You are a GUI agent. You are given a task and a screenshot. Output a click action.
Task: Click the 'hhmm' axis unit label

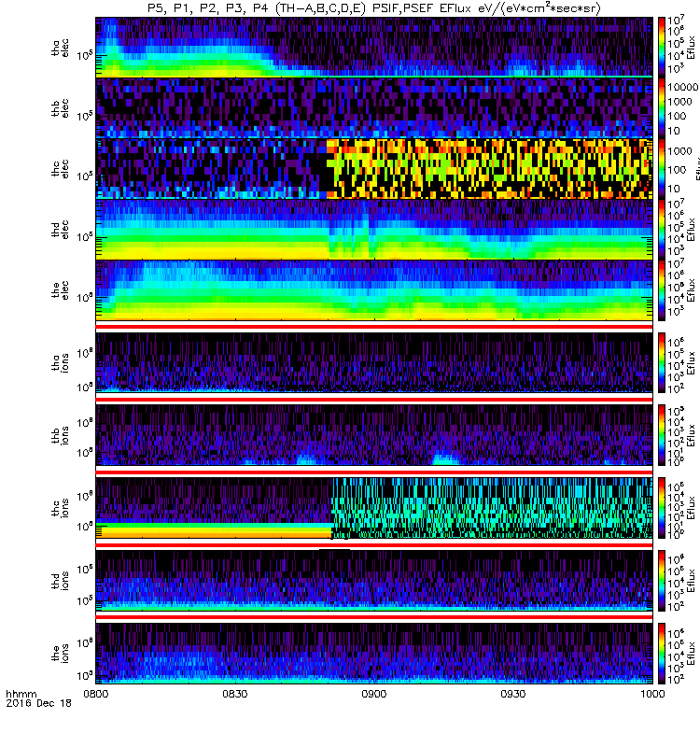point(21,694)
